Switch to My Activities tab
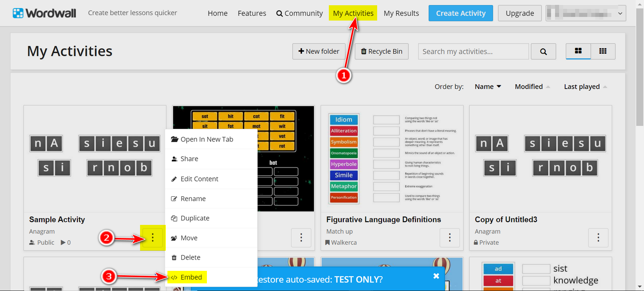This screenshot has height=291, width=644. (x=353, y=13)
